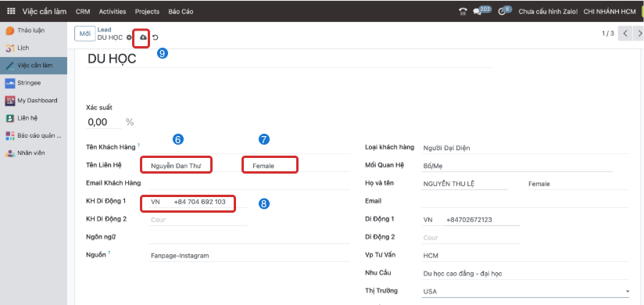Click the DU HỌC title field

coord(289,59)
